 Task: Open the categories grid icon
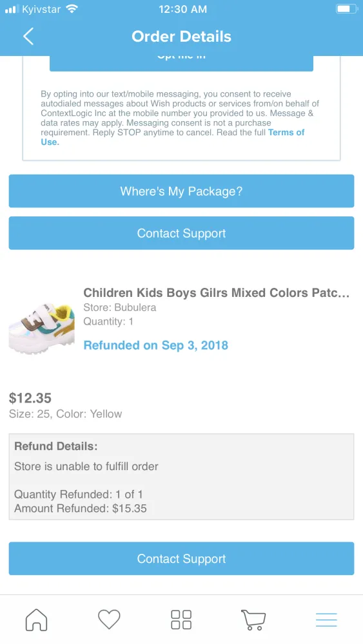181,620
